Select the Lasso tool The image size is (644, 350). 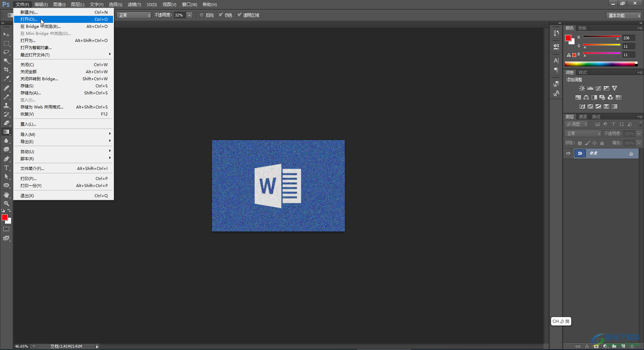coord(6,52)
